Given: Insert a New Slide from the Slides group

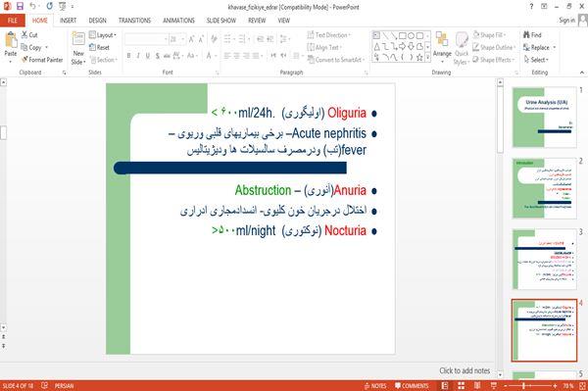Looking at the screenshot, I should [78, 48].
